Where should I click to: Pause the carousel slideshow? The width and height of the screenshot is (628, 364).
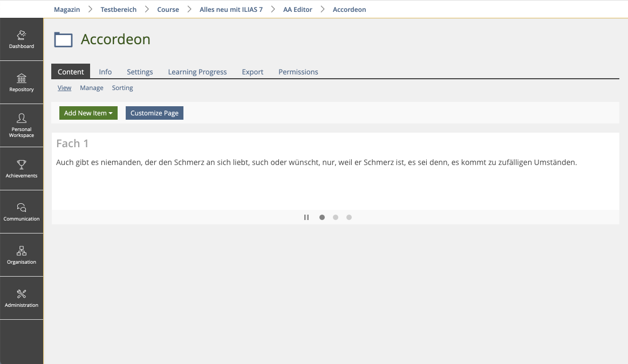306,217
